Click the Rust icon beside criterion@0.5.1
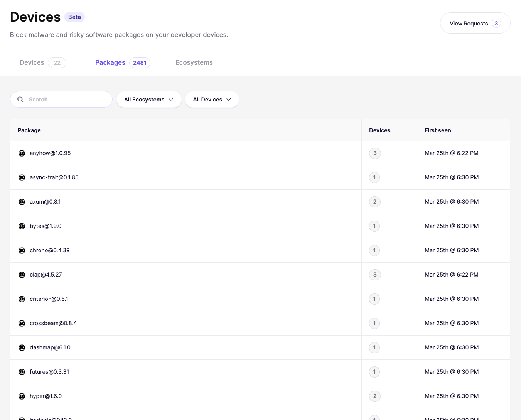Screen dimensions: 521x420 pyautogui.click(x=22, y=299)
